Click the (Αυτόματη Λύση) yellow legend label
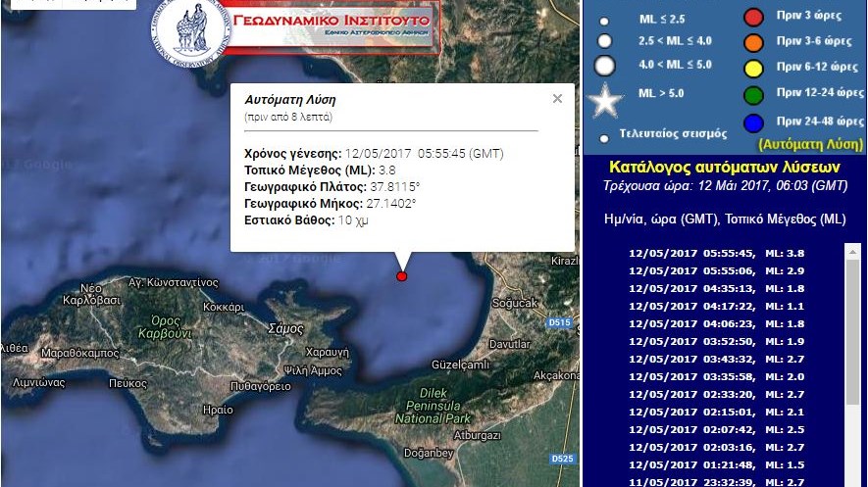This screenshot has width=868, height=487. point(810,145)
